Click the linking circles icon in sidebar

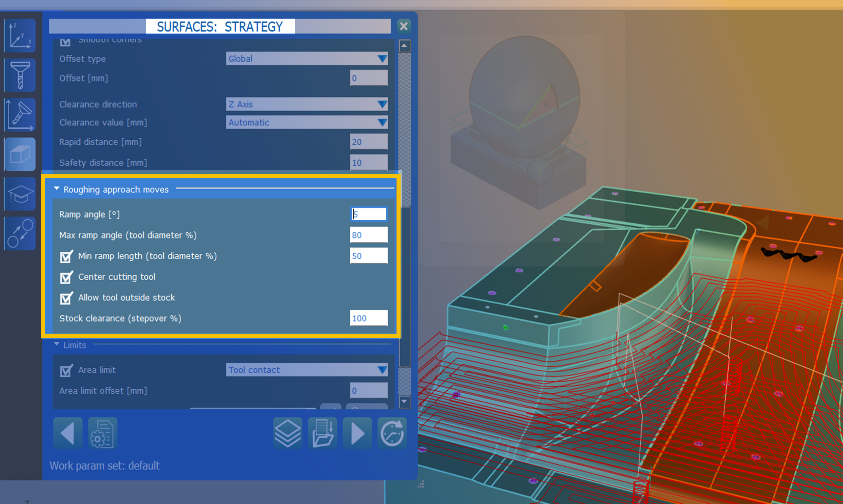20,234
